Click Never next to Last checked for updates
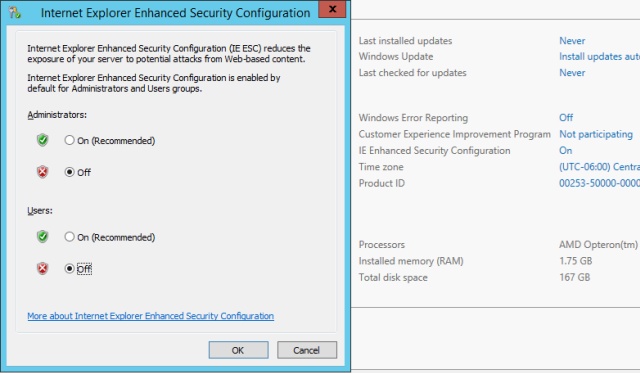This screenshot has width=640, height=373. pyautogui.click(x=572, y=73)
